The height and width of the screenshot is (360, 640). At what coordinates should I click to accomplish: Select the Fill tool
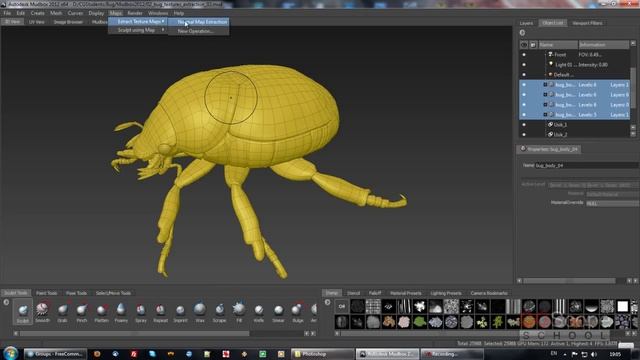tap(239, 312)
